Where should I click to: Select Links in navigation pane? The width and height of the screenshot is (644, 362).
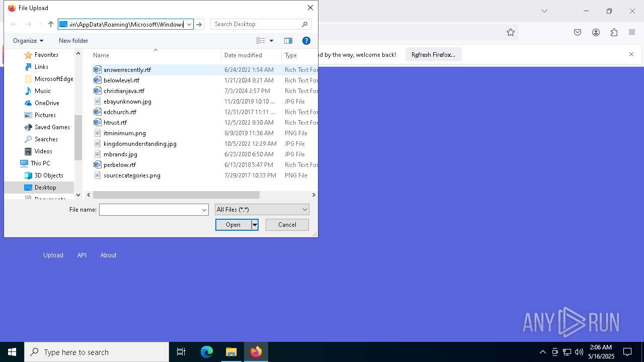tap(41, 67)
